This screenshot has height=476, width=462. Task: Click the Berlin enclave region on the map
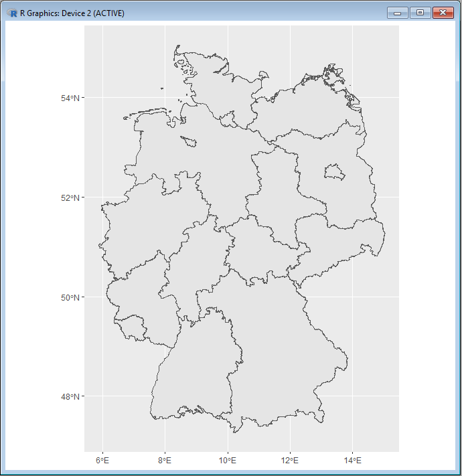[335, 173]
